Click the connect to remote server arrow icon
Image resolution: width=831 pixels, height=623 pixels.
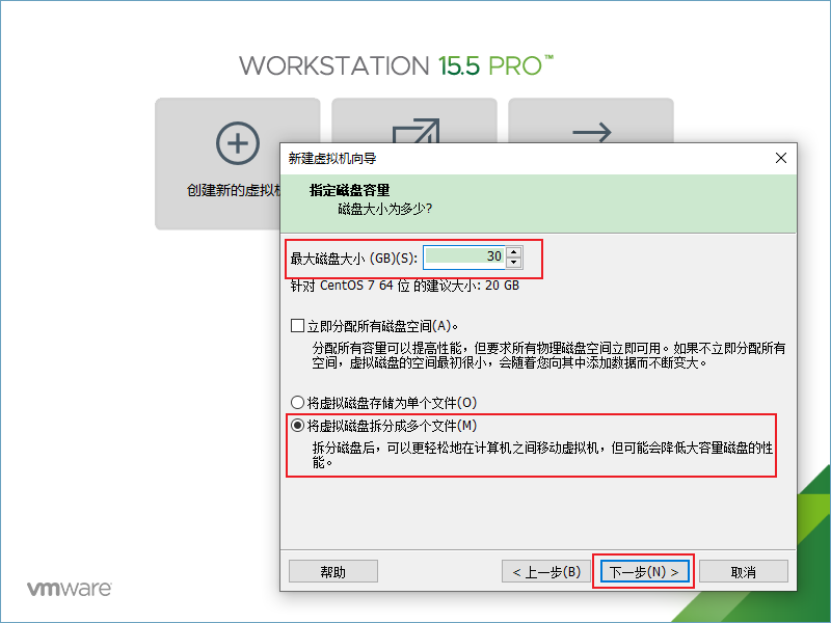[592, 132]
